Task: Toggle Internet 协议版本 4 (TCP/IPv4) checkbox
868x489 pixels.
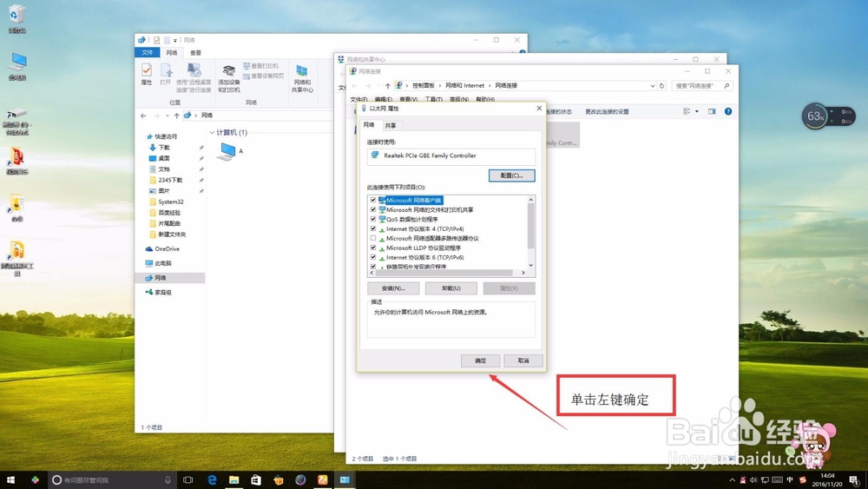Action: 373,228
